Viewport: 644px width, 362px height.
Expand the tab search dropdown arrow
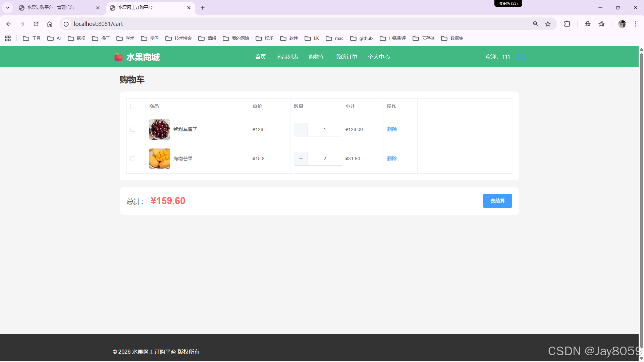[x=7, y=7]
